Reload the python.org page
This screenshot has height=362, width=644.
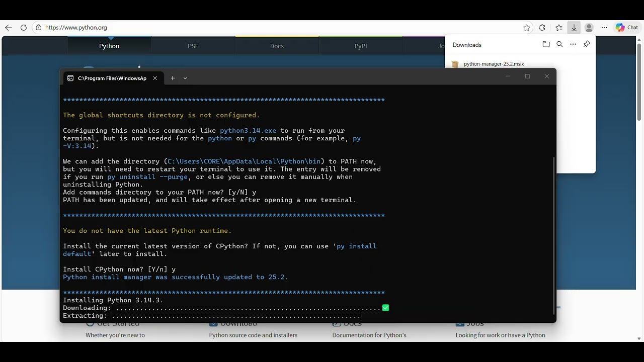24,28
